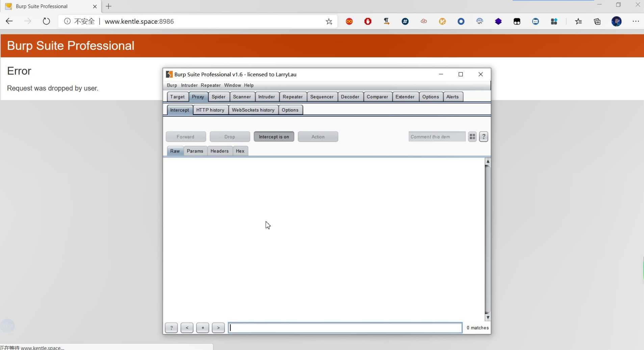This screenshot has width=644, height=350.
Task: Add page to favorites star icon
Action: pyautogui.click(x=329, y=22)
